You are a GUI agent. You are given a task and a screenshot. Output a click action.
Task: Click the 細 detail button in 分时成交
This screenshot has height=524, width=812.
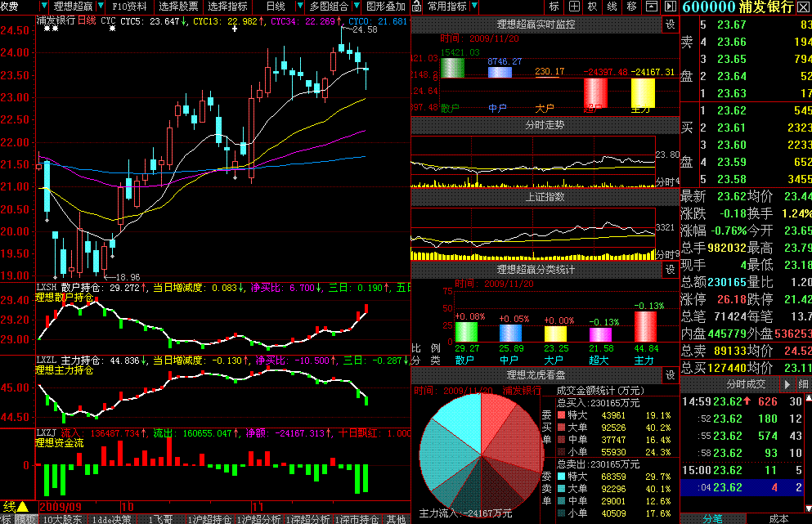[803, 384]
